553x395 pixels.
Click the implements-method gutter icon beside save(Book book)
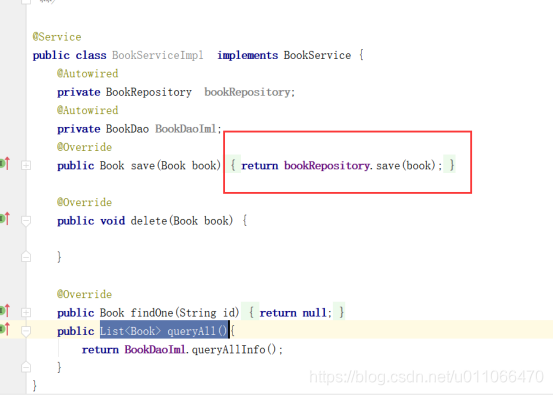(x=5, y=163)
